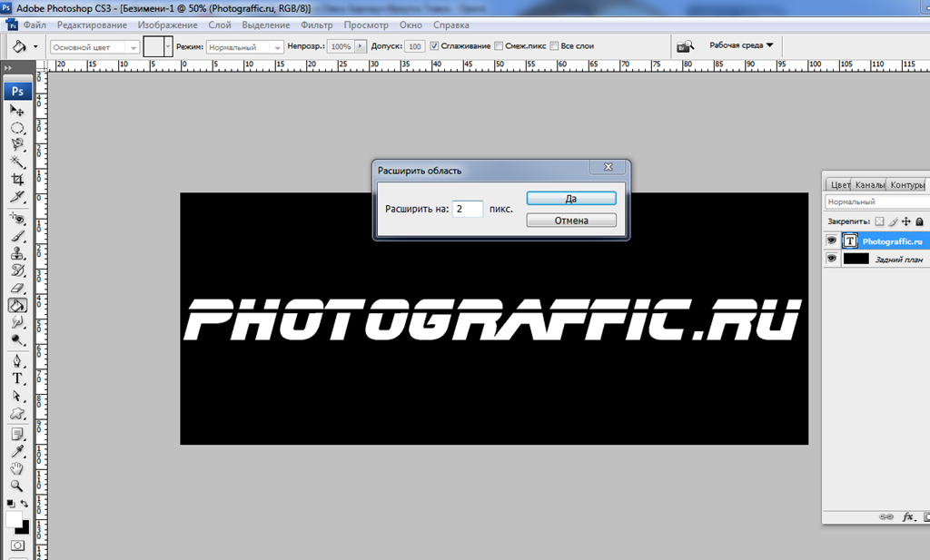Open the Слой menu
The image size is (930, 560).
pos(220,25)
